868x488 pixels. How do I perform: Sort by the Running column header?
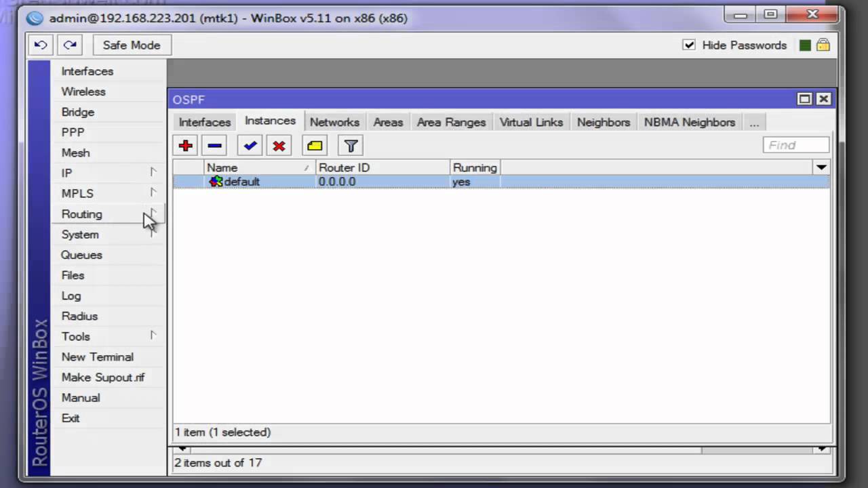(x=475, y=167)
